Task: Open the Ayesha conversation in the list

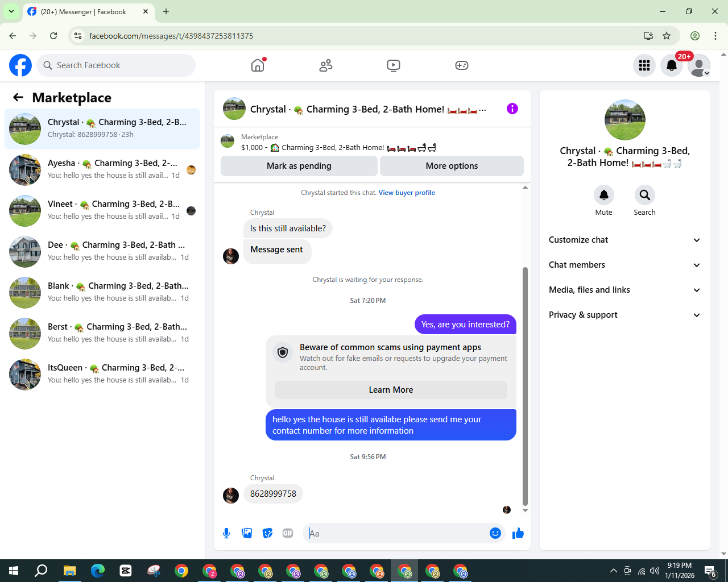Action: (x=102, y=170)
